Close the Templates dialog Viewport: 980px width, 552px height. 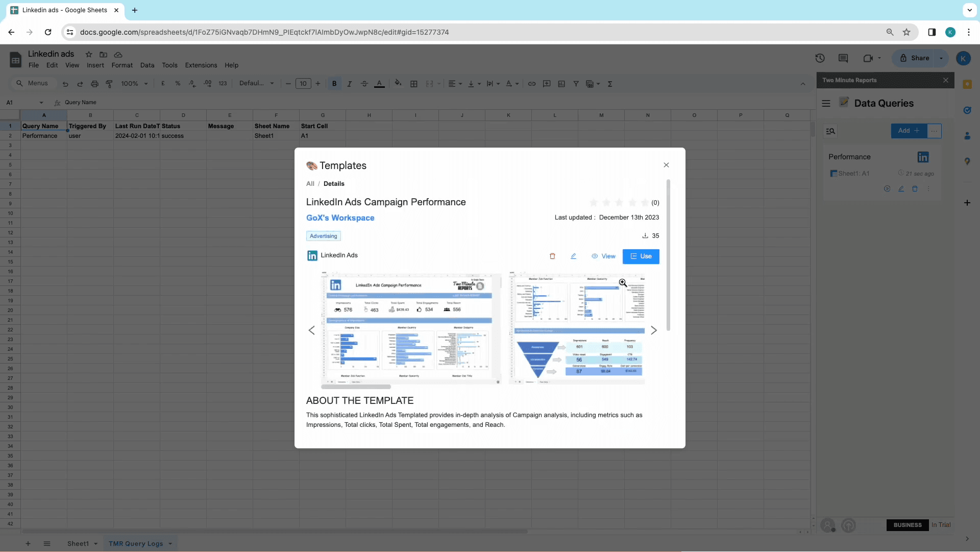[x=666, y=165]
